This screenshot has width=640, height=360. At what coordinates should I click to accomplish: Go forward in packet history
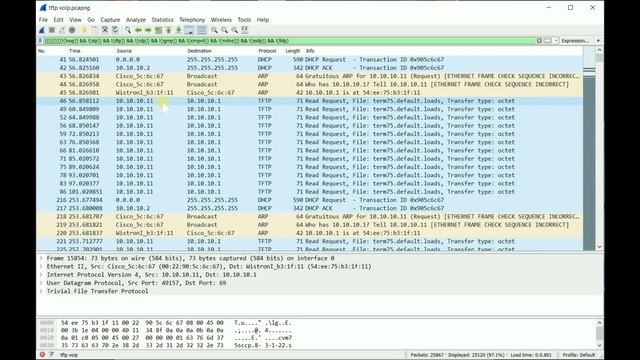tap(148, 30)
